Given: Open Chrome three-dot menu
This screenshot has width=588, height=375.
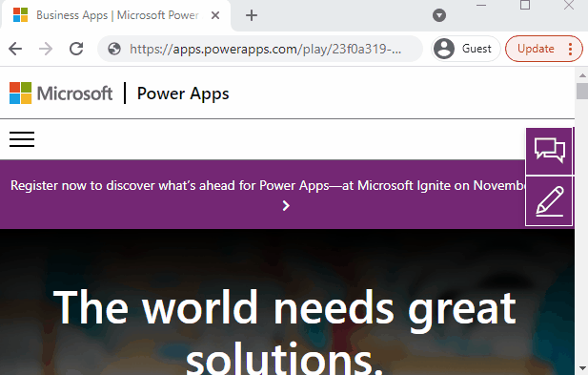Looking at the screenshot, I should [571, 49].
